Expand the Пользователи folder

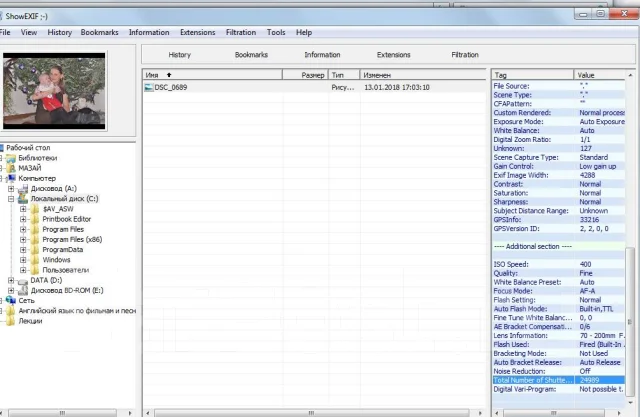coord(23,270)
